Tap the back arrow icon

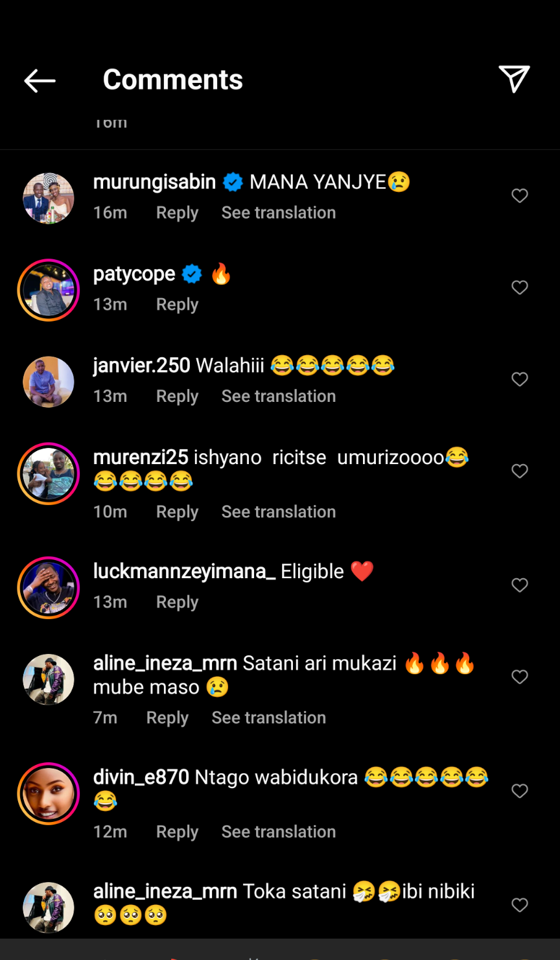click(x=40, y=80)
